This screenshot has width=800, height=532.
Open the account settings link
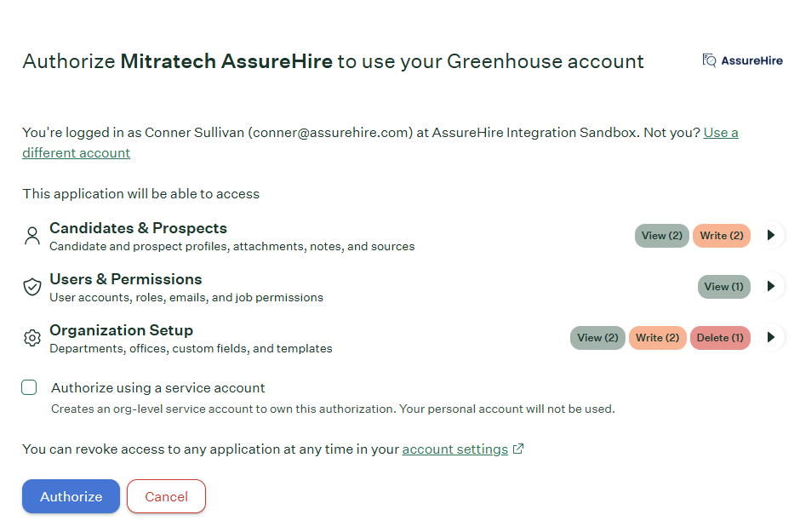455,449
